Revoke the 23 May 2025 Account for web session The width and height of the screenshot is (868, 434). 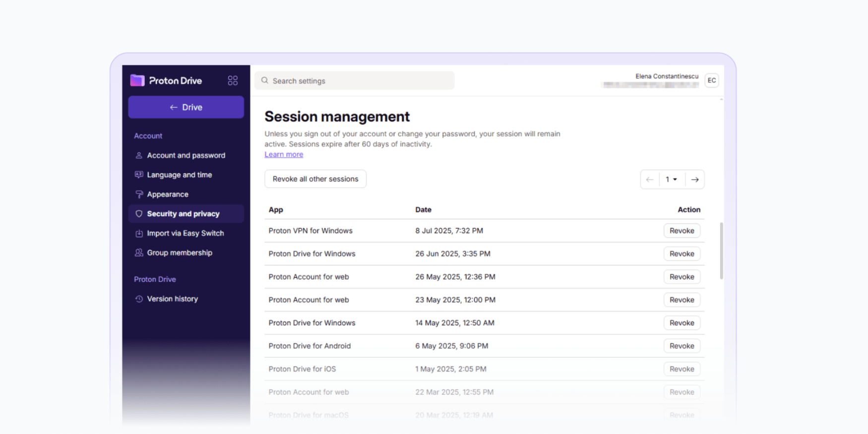point(682,300)
